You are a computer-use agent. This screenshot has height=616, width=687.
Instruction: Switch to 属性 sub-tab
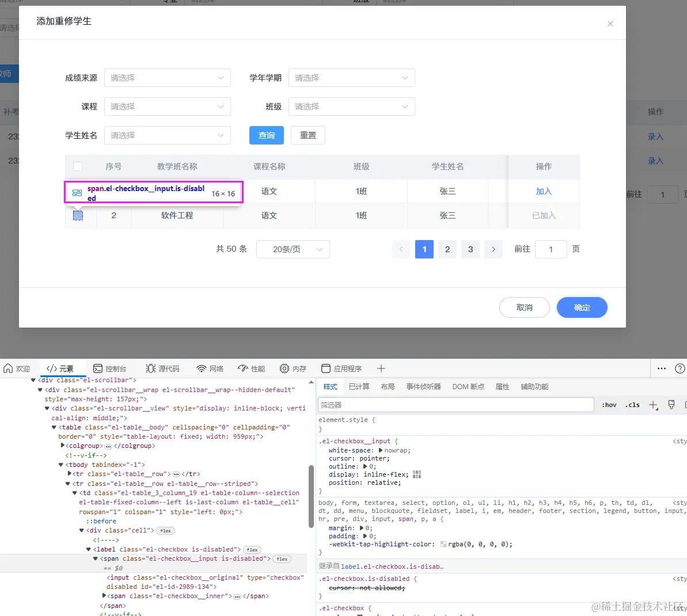point(503,387)
